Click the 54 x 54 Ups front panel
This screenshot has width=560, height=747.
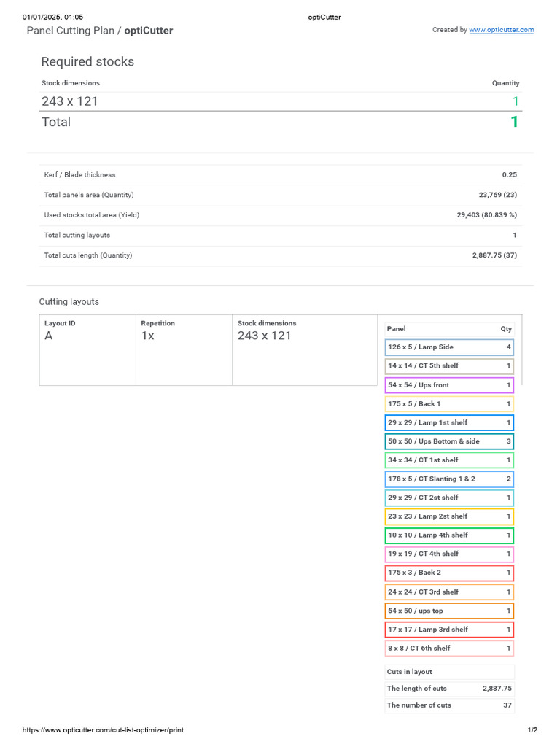coord(449,385)
